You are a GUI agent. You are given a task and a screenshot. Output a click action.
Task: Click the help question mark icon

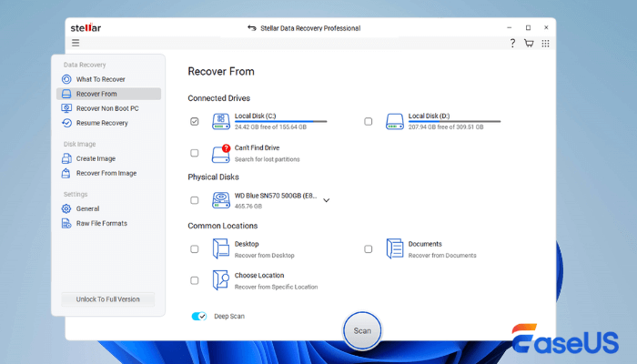click(512, 43)
